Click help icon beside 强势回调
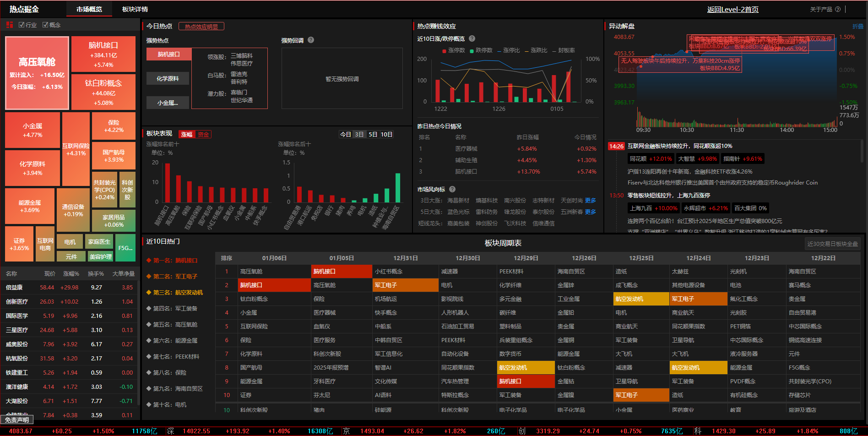 pos(311,40)
